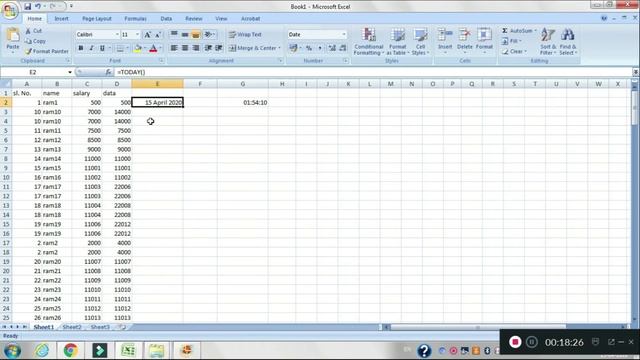
Task: Enable Wrap Text
Action: click(x=245, y=35)
